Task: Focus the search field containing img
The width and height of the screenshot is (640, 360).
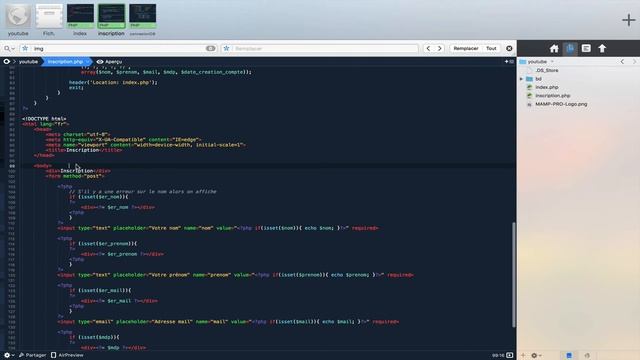Action: pyautogui.click(x=118, y=48)
